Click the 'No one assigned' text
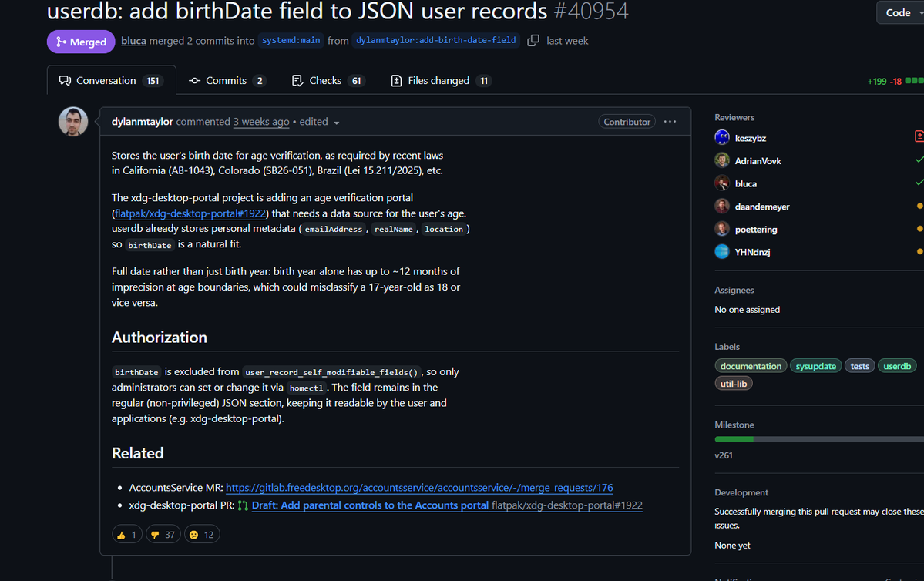 (748, 309)
